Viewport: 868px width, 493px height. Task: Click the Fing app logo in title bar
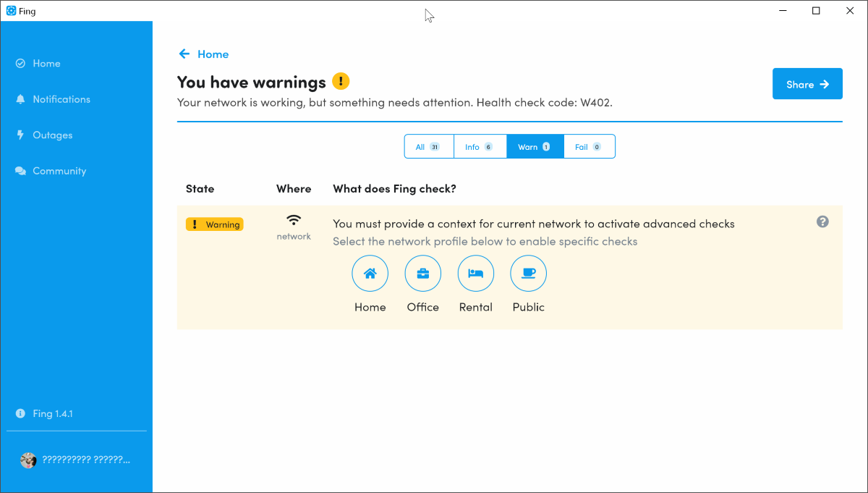[11, 11]
